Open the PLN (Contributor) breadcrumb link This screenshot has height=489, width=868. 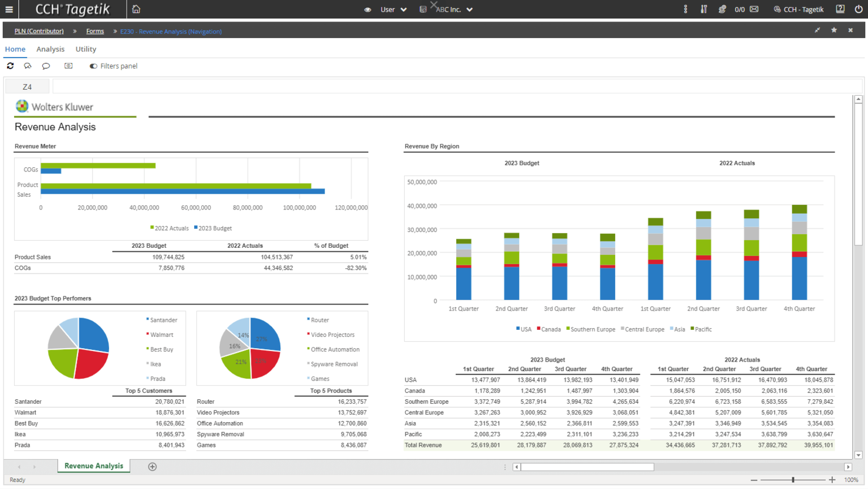point(39,31)
